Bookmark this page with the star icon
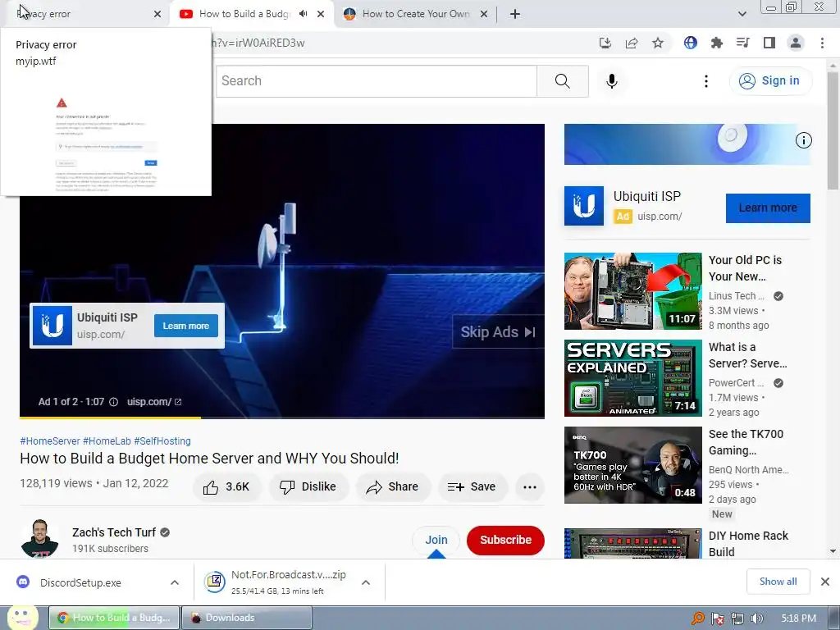840x630 pixels. click(x=658, y=43)
